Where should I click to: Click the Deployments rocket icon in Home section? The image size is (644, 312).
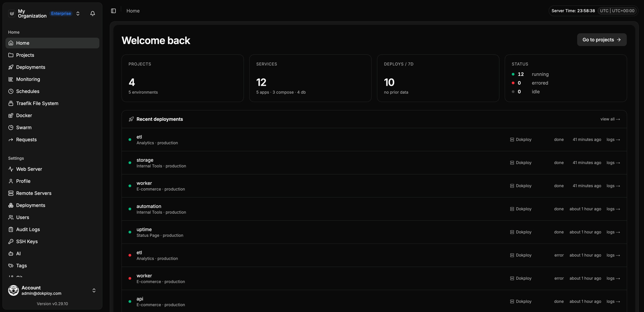tap(11, 67)
